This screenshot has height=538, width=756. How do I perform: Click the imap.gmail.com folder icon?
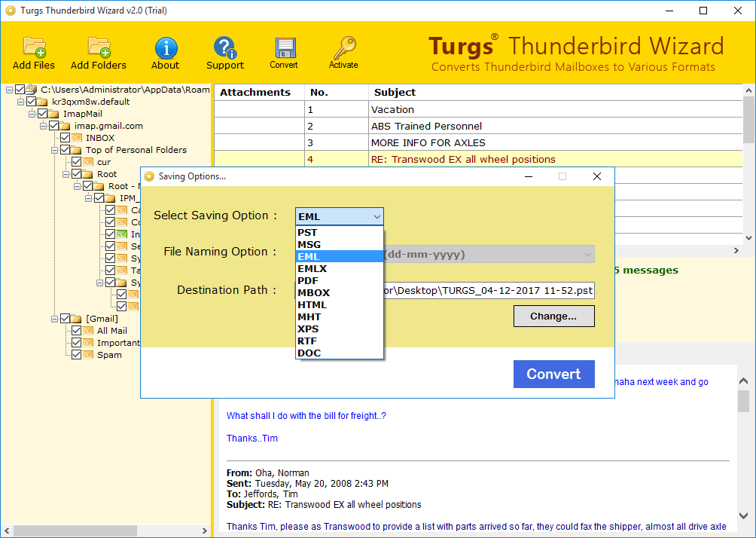[x=65, y=126]
